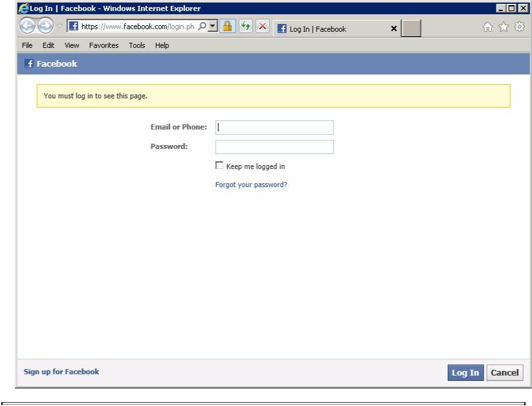Click the Facebook logo icon in blue header
The height and width of the screenshot is (406, 532).
pos(29,63)
